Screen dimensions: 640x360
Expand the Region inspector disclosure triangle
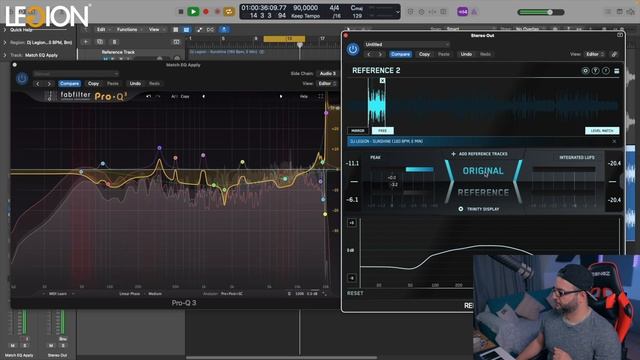pos(5,42)
